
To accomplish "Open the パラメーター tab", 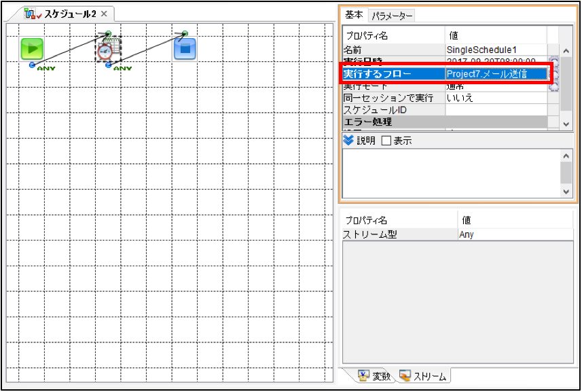I will (392, 16).
